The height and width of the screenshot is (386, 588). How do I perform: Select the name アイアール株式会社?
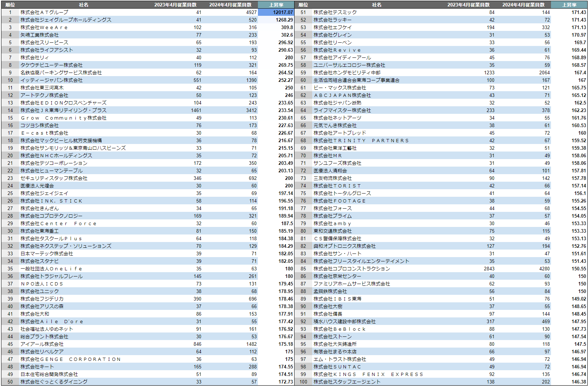[42, 344]
